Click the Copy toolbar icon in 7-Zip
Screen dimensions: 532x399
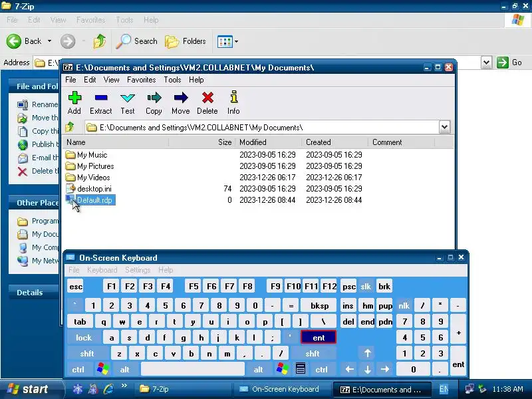[154, 102]
